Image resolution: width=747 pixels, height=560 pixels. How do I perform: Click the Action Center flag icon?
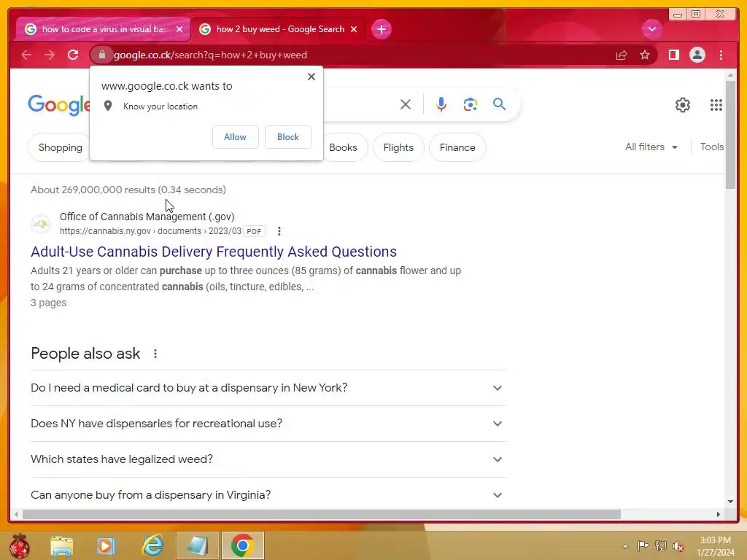tap(643, 545)
